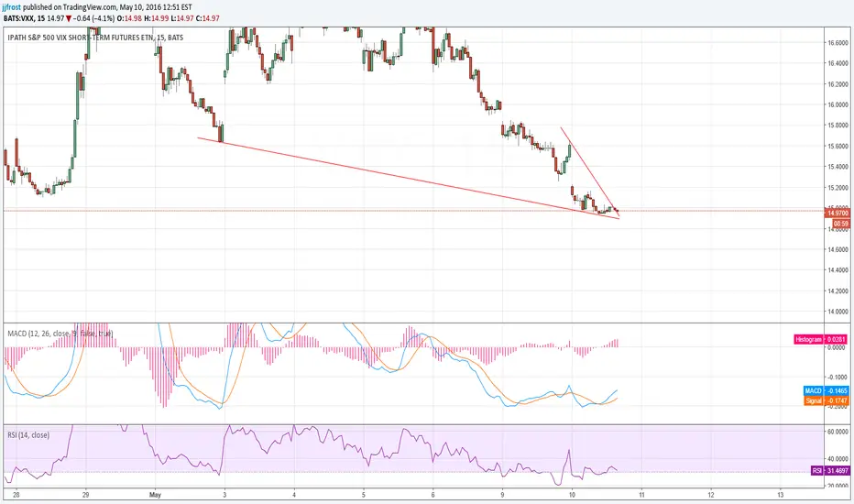Select the L:14.97 low value
Viewport: 854px width, 504px height.
tap(182, 18)
